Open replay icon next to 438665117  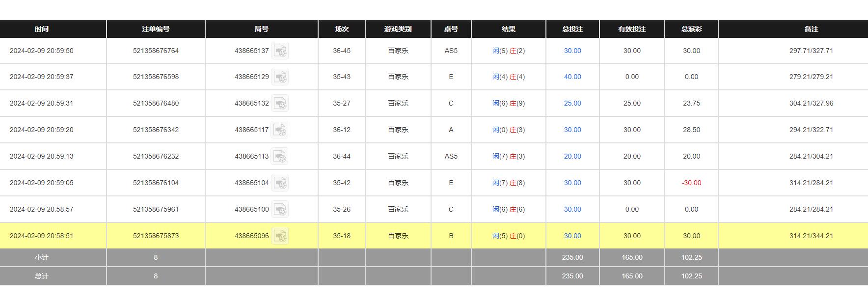[280, 130]
